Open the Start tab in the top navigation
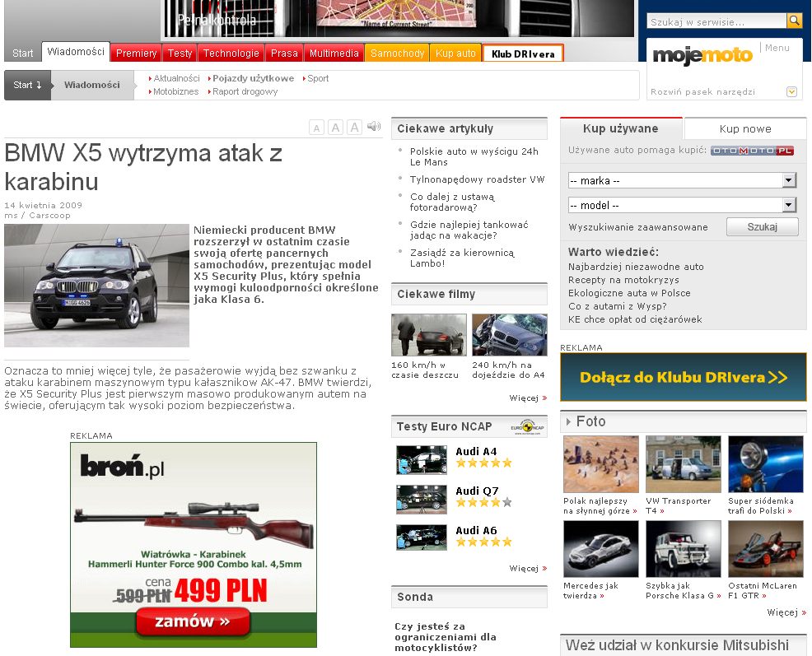 (x=23, y=53)
